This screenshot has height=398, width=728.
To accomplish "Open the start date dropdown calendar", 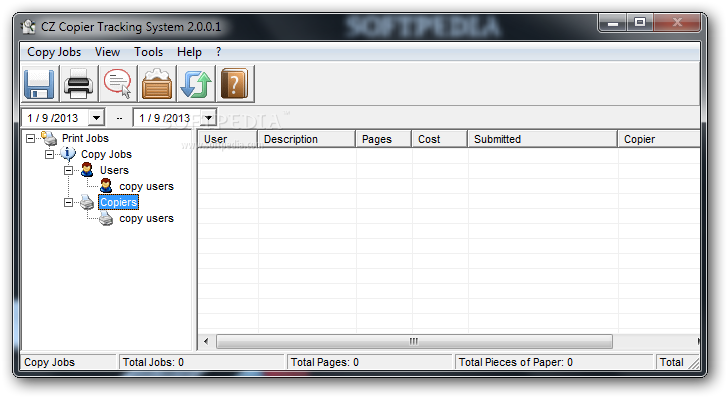I will tap(96, 118).
